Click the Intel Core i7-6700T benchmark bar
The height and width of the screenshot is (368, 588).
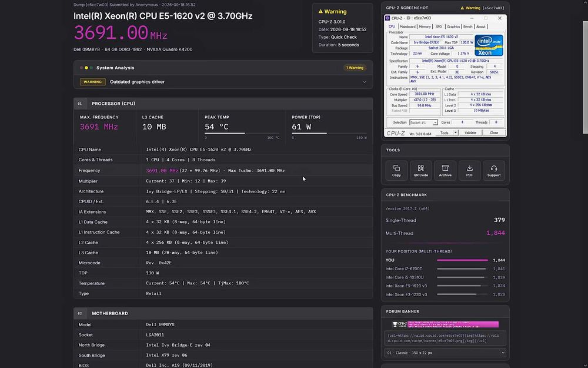tap(462, 269)
